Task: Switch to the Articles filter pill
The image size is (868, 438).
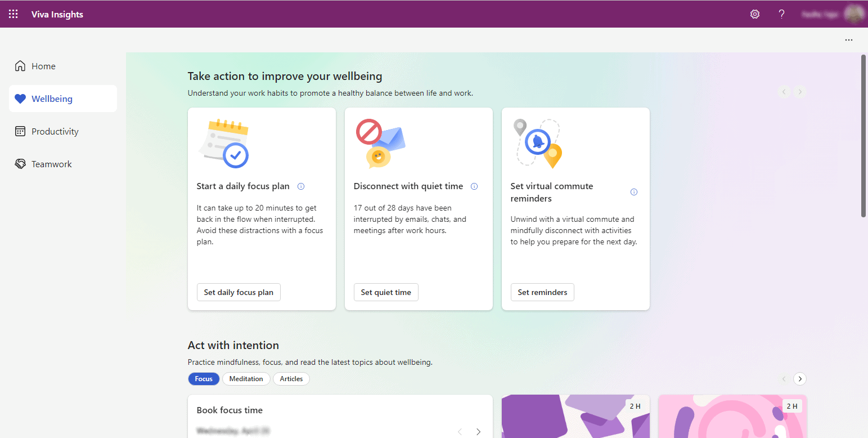Action: (291, 379)
